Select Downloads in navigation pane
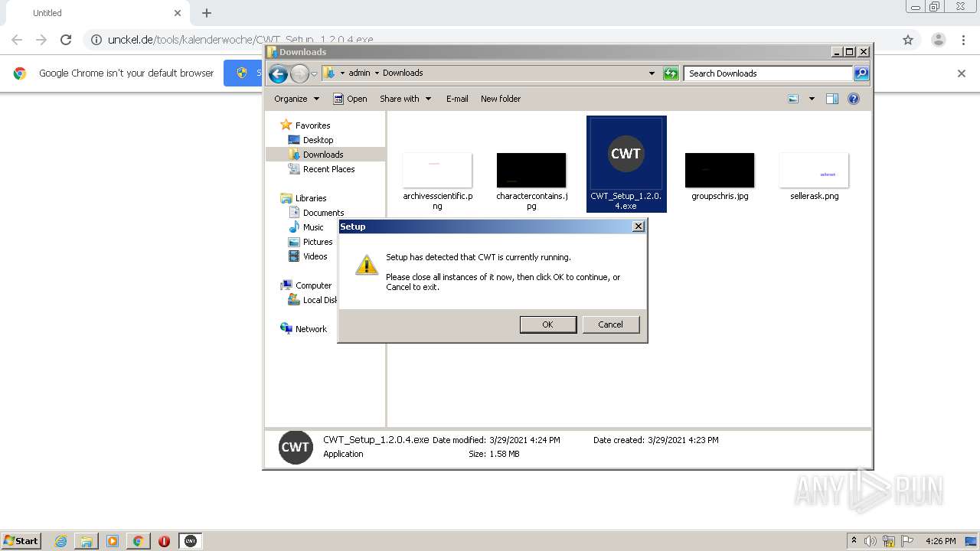Viewport: 980px width, 551px height. point(322,155)
